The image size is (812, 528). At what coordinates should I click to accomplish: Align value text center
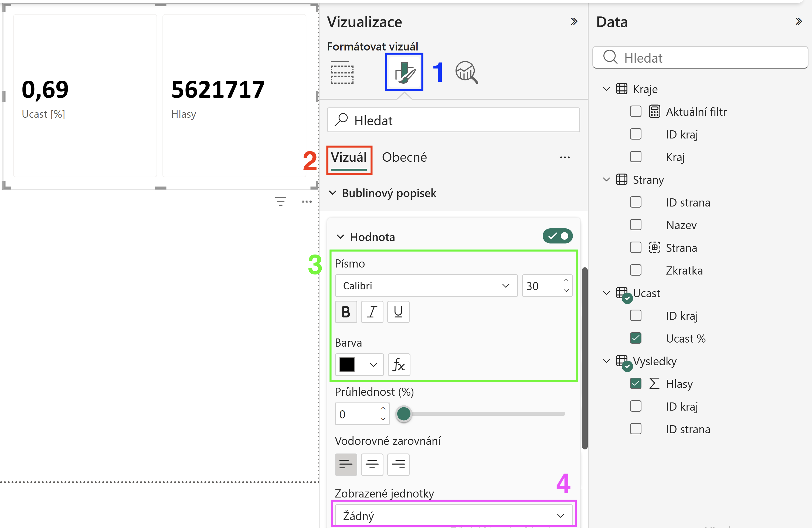pyautogui.click(x=372, y=465)
